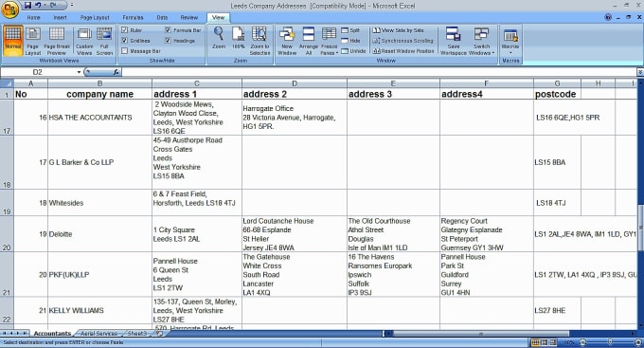Click the Insert Function fx button
The image size is (644, 348).
pyautogui.click(x=116, y=72)
